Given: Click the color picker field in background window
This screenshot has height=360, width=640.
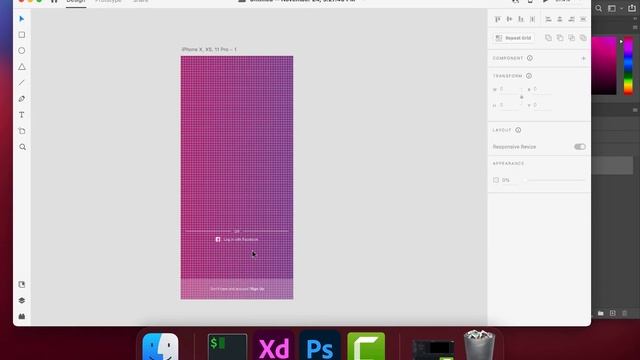Looking at the screenshot, I should point(604,66).
